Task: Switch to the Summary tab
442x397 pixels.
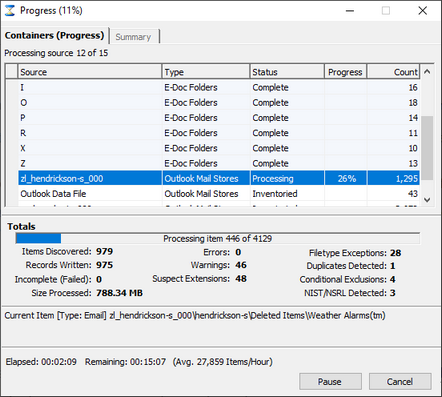Action: [x=134, y=37]
